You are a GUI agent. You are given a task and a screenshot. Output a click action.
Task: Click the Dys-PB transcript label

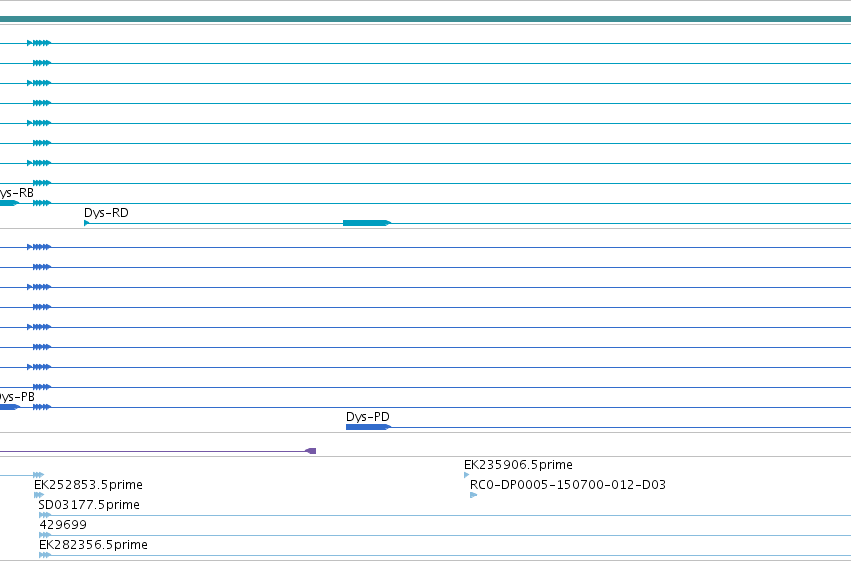(16, 397)
